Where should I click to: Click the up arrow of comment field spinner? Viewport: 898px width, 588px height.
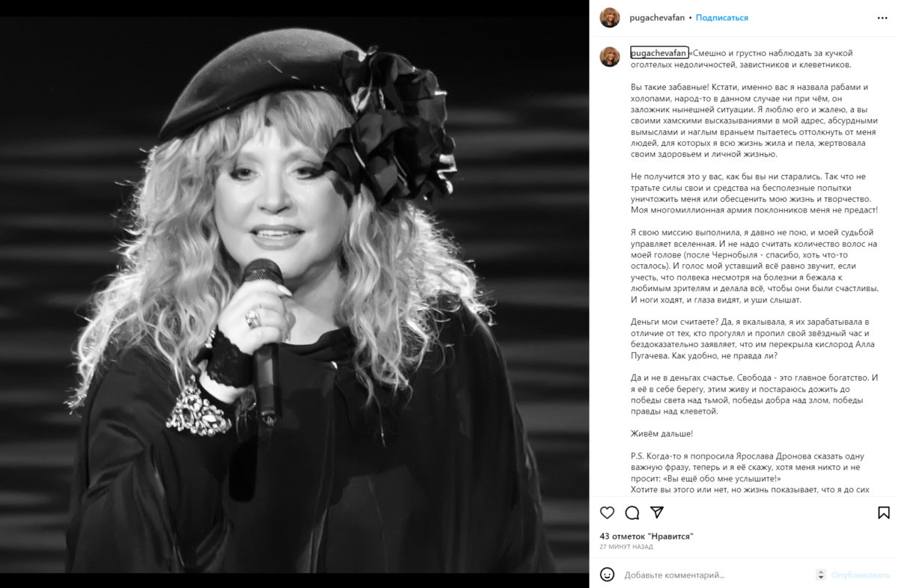click(x=822, y=572)
